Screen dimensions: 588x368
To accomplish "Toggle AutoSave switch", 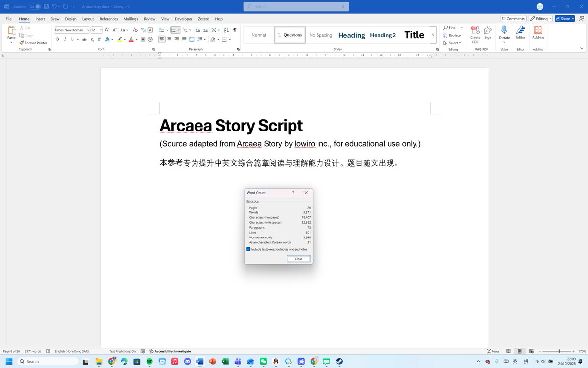I will (x=34, y=7).
